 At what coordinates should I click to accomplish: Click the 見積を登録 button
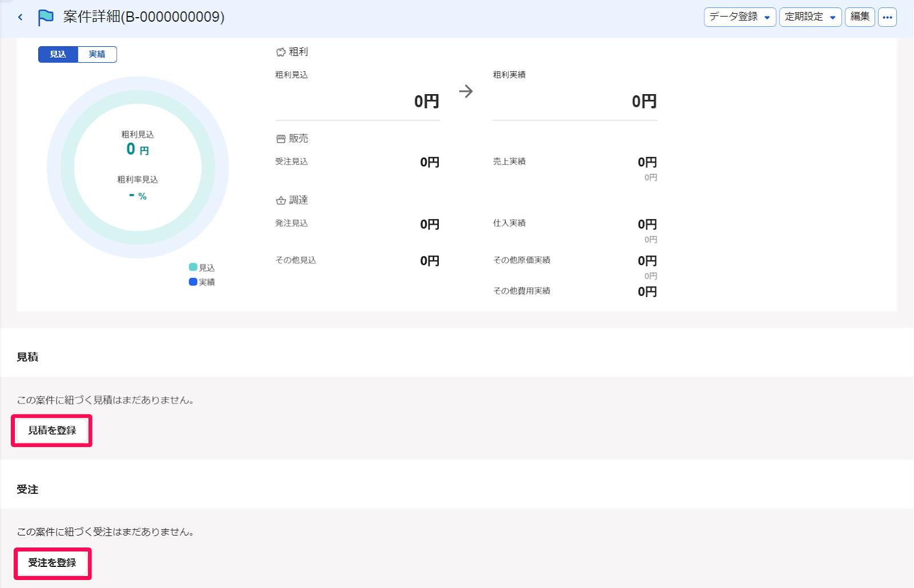(52, 430)
